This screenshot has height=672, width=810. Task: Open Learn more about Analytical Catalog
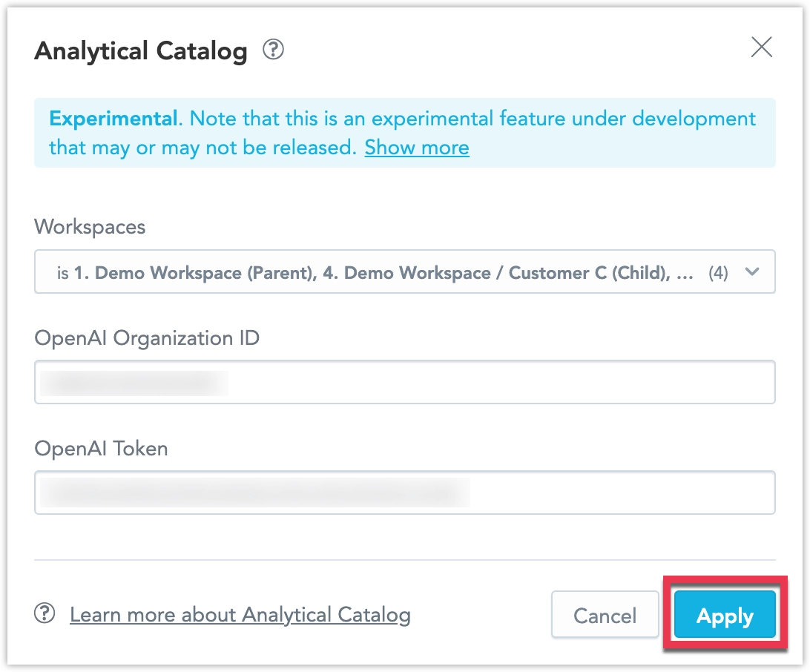[240, 614]
